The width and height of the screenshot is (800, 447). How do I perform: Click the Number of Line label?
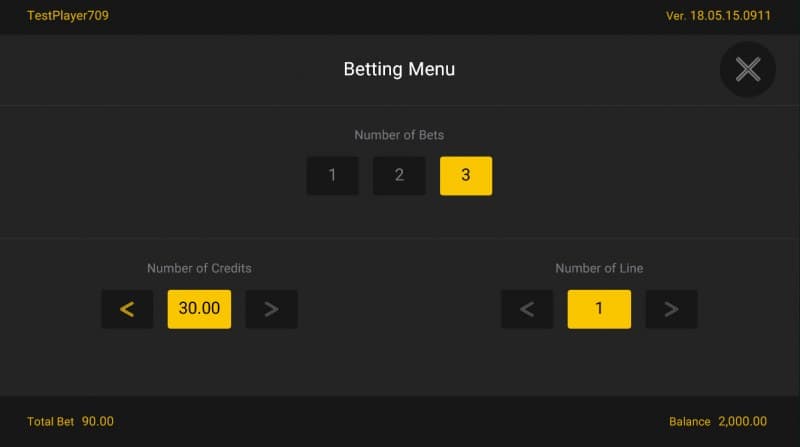599,268
